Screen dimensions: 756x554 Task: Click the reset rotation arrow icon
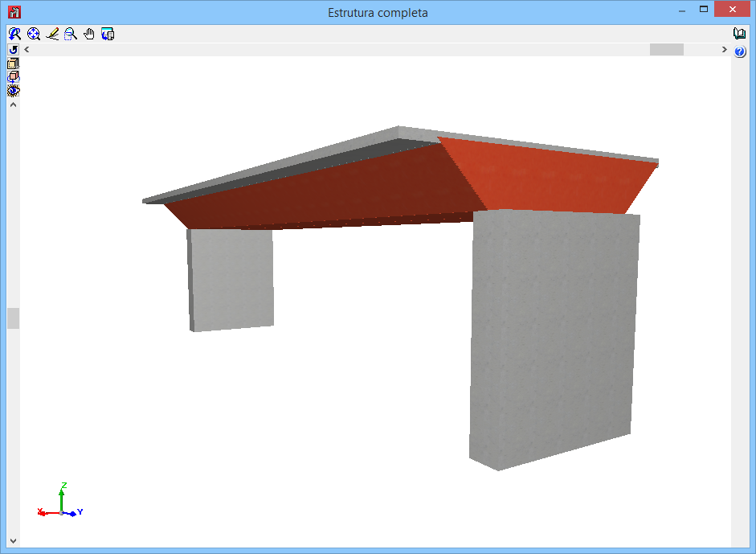point(14,49)
